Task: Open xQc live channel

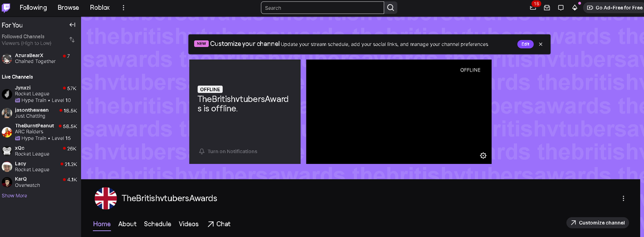Action: pyautogui.click(x=40, y=151)
